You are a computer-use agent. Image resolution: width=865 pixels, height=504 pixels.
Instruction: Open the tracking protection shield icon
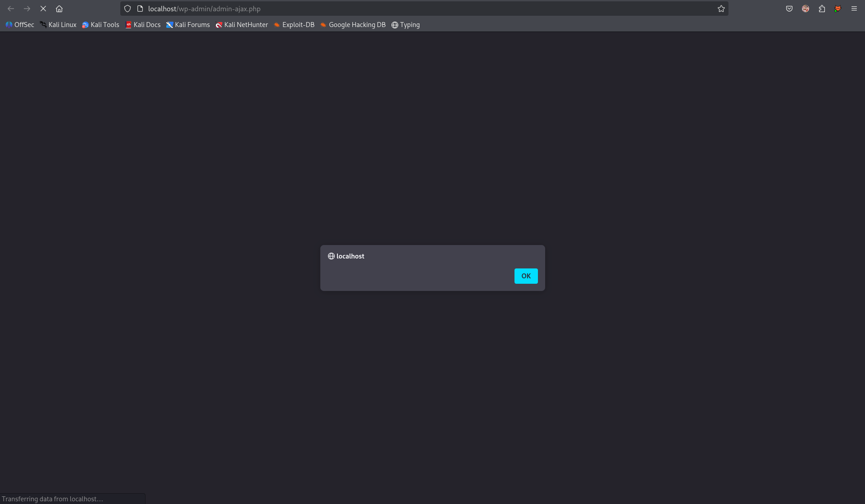pyautogui.click(x=127, y=9)
